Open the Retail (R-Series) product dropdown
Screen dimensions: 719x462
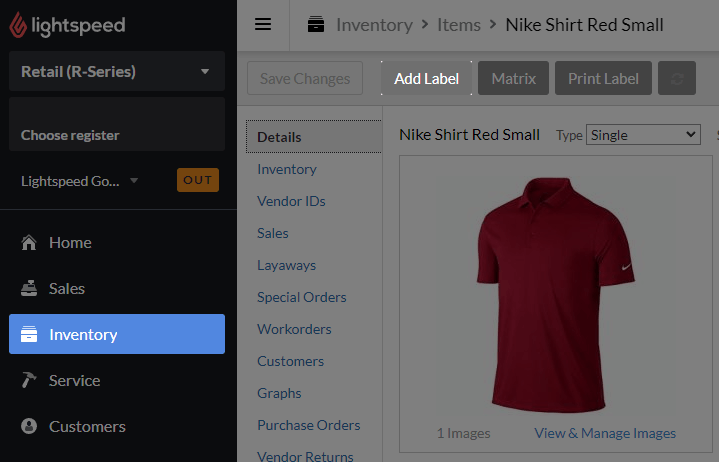tap(117, 72)
